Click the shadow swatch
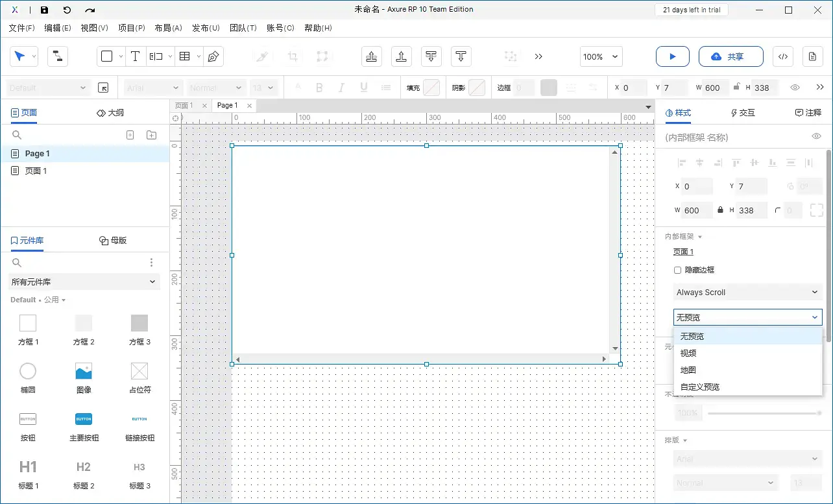 [477, 88]
